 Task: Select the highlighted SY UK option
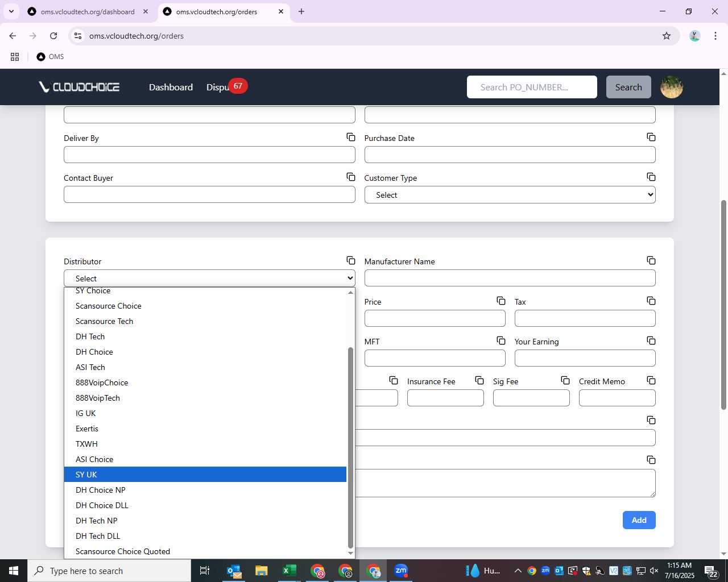[205, 475]
